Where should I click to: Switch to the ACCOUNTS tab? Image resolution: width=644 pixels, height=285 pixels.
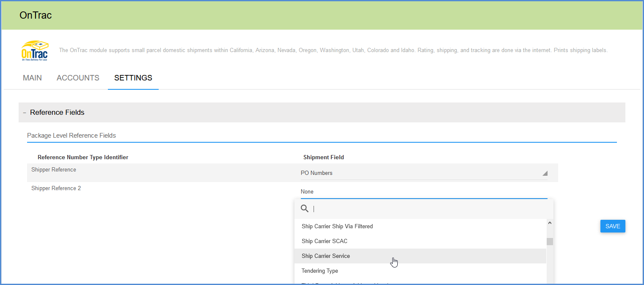click(78, 78)
